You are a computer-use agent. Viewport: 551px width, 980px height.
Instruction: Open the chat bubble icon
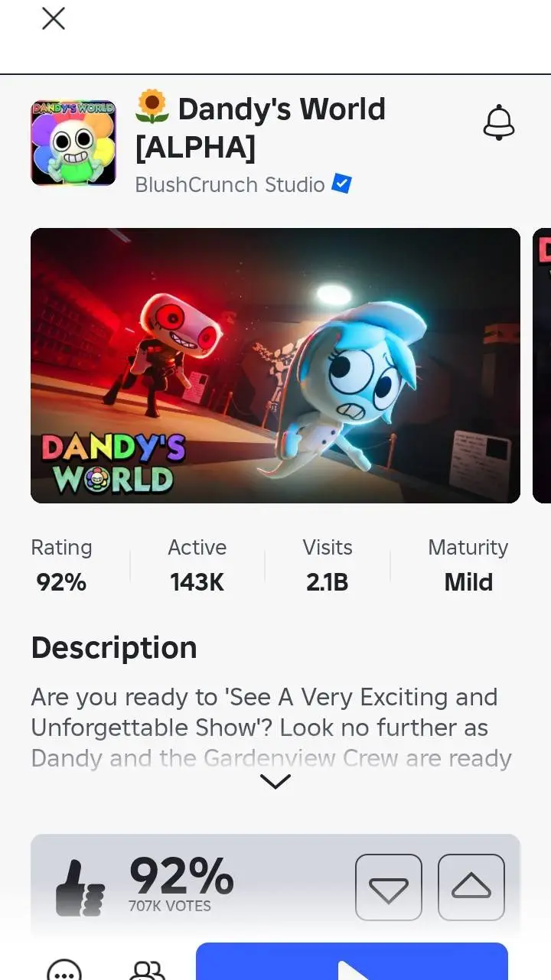[x=64, y=969]
